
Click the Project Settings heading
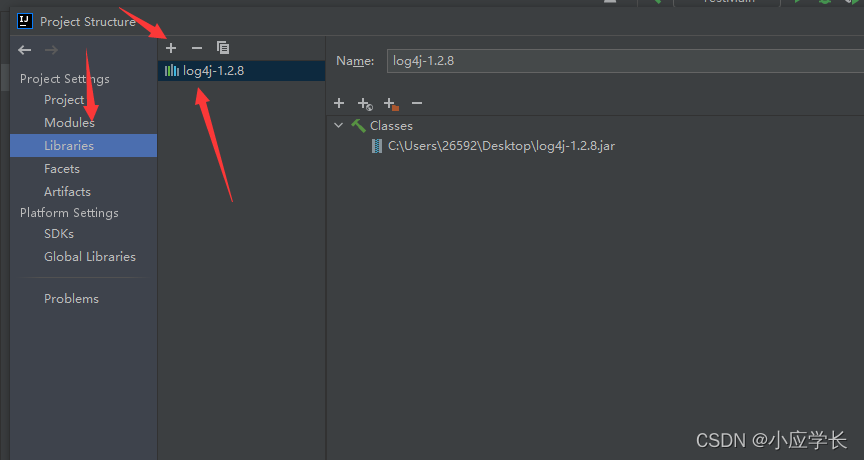64,79
